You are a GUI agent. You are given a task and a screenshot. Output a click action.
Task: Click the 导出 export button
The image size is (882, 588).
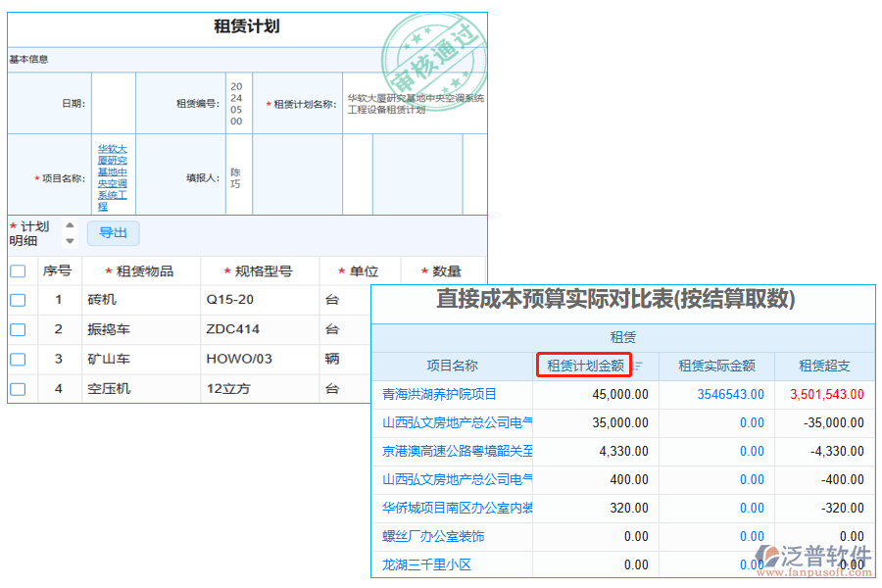(x=113, y=233)
